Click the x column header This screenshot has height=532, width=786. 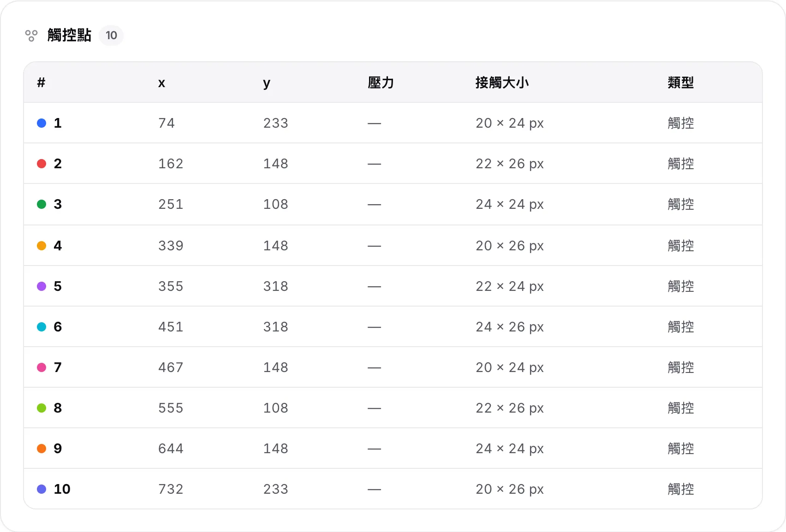161,83
